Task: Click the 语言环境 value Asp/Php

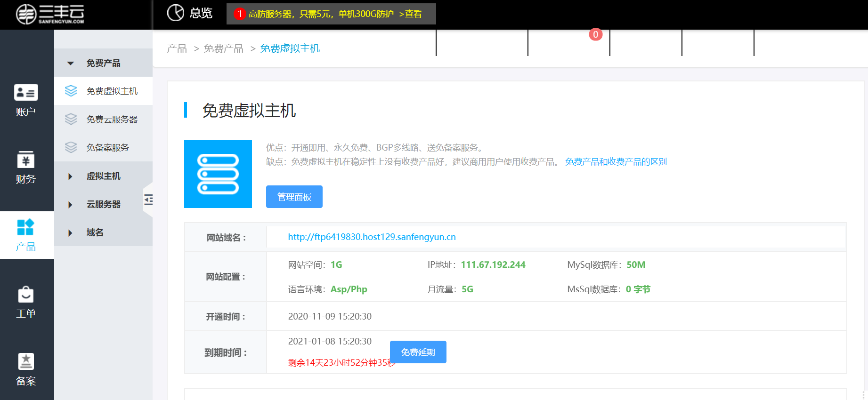Action: tap(349, 289)
